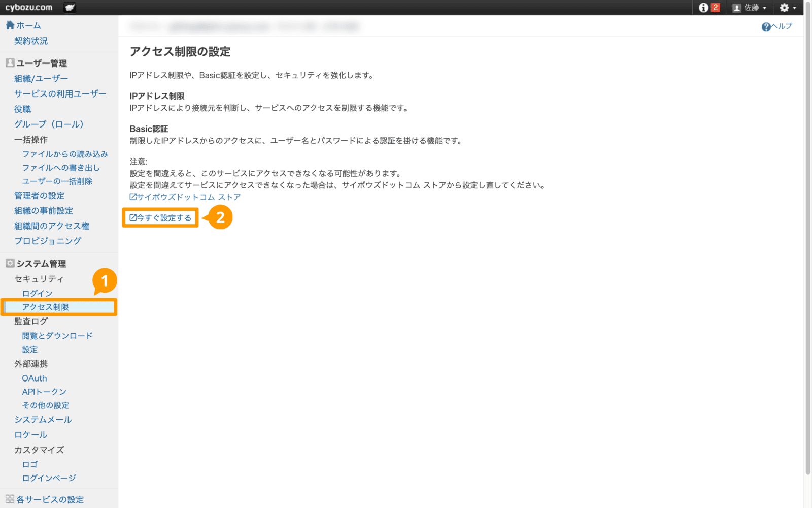This screenshot has width=812, height=508.
Task: Open ログイン security settings
Action: 38,294
